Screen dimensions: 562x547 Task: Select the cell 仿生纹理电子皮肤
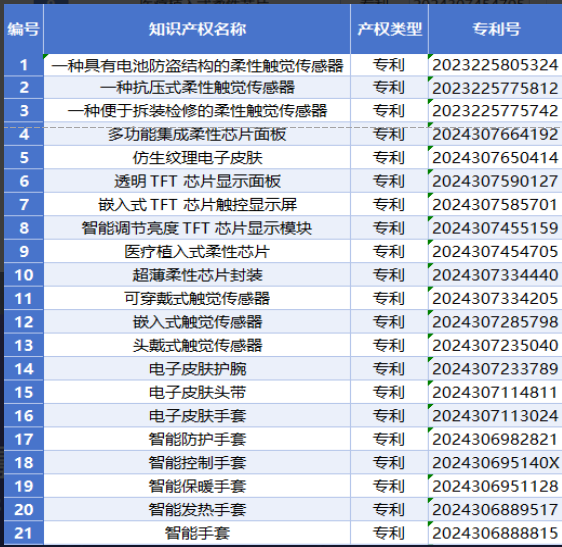[197, 158]
